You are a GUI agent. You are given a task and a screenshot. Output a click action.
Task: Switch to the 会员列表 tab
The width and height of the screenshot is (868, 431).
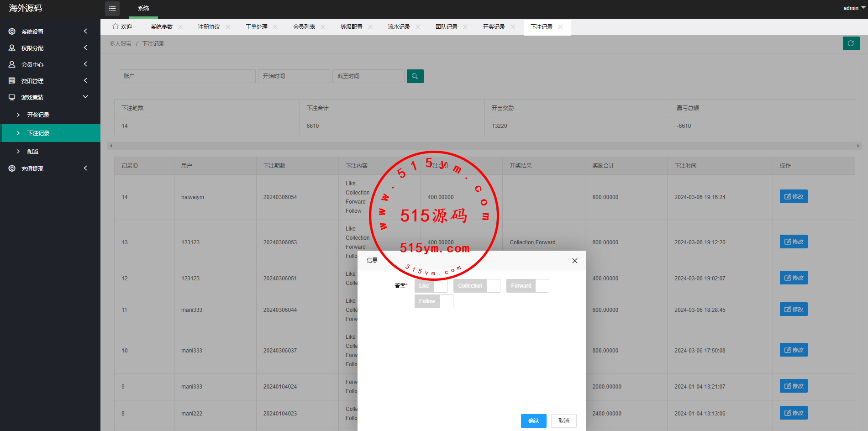pyautogui.click(x=304, y=27)
